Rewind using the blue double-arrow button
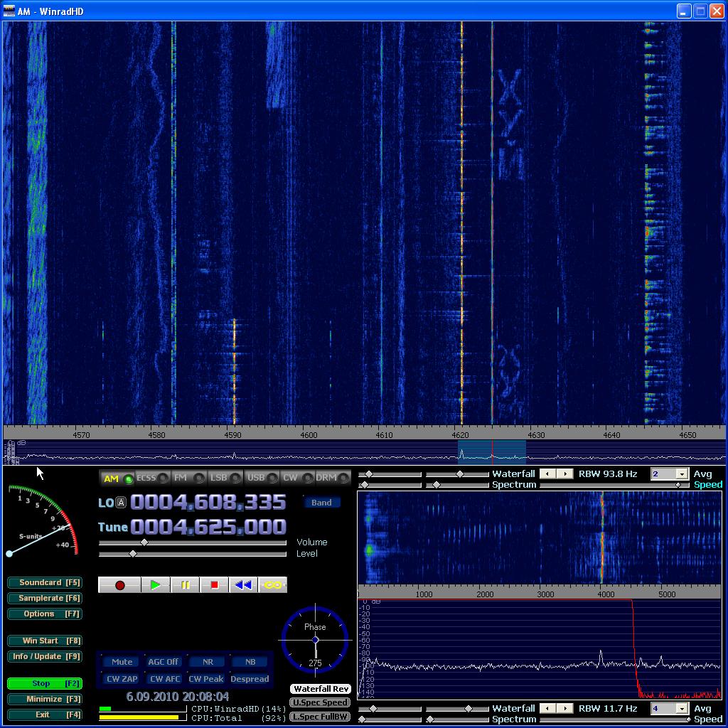 pos(243,585)
